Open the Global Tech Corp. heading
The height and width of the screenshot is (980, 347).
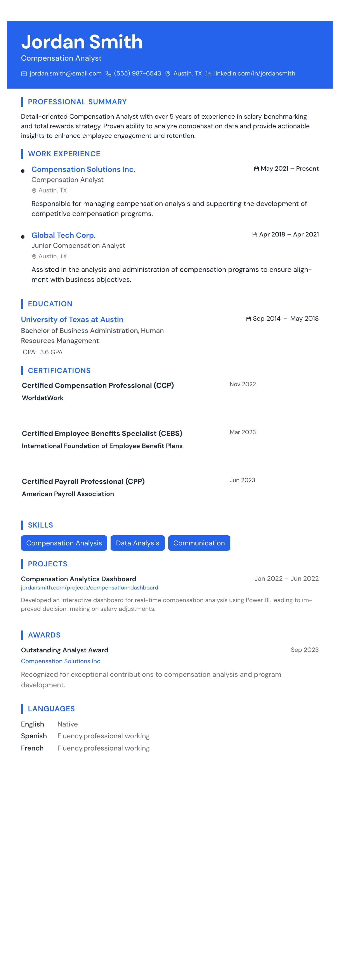coord(64,235)
